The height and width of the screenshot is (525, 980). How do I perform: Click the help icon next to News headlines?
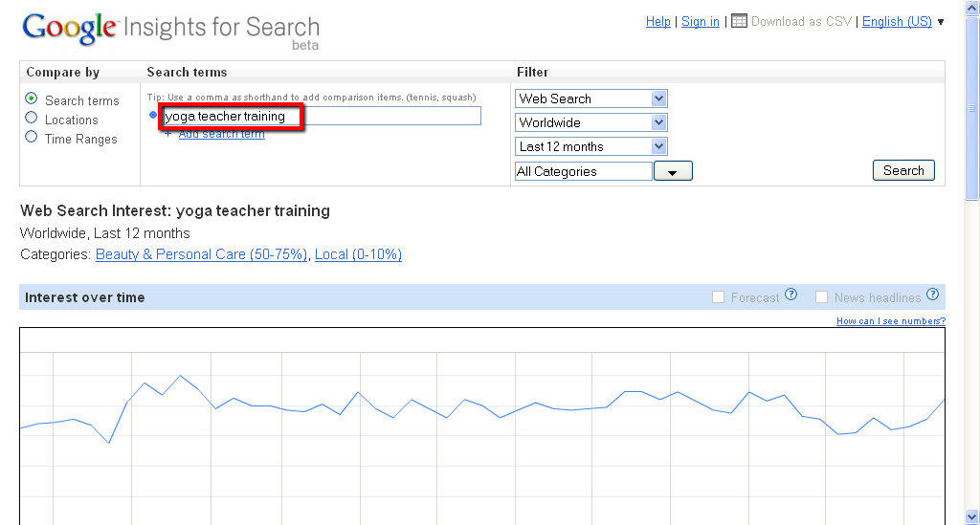point(932,295)
